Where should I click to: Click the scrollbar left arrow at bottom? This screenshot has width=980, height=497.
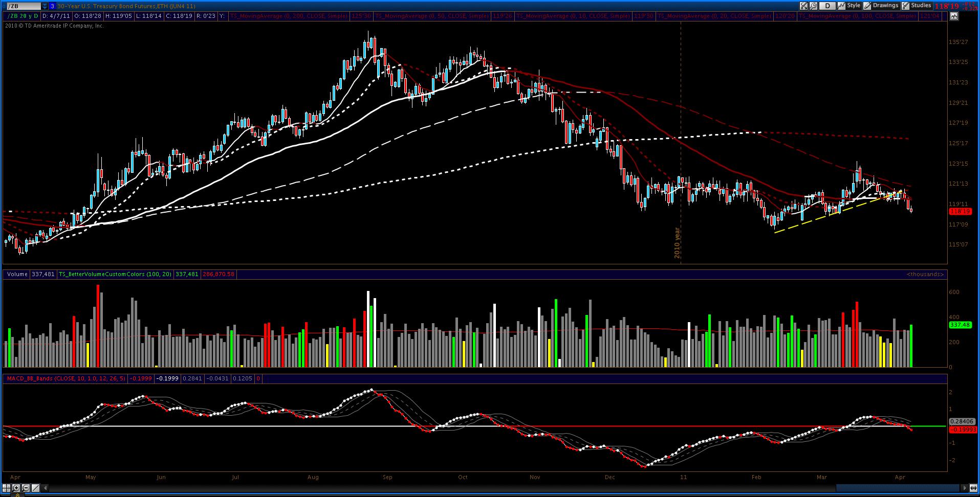[46, 488]
